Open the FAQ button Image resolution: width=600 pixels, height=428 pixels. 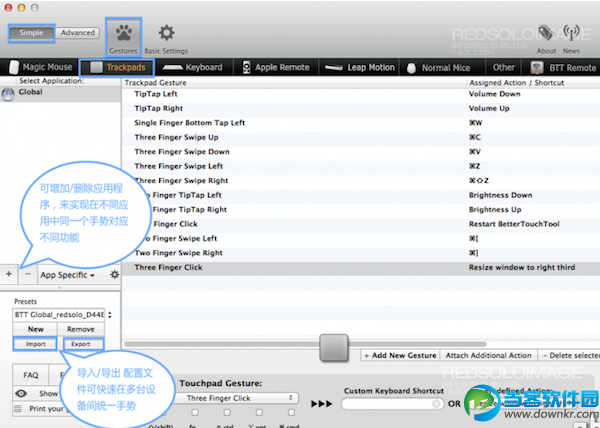(x=31, y=375)
